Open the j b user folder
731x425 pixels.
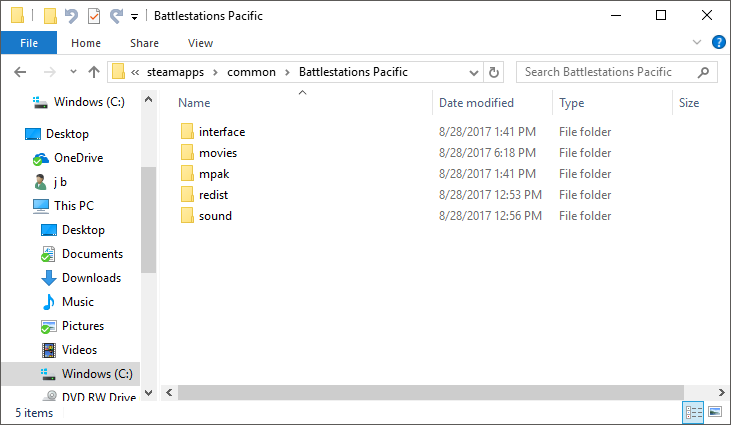point(50,182)
